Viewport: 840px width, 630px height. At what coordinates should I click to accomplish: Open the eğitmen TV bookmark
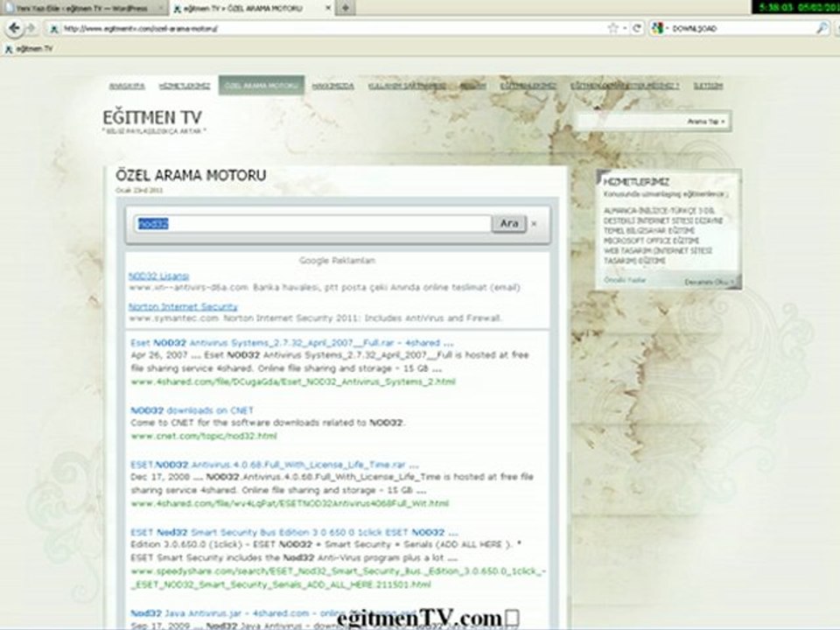[x=30, y=49]
